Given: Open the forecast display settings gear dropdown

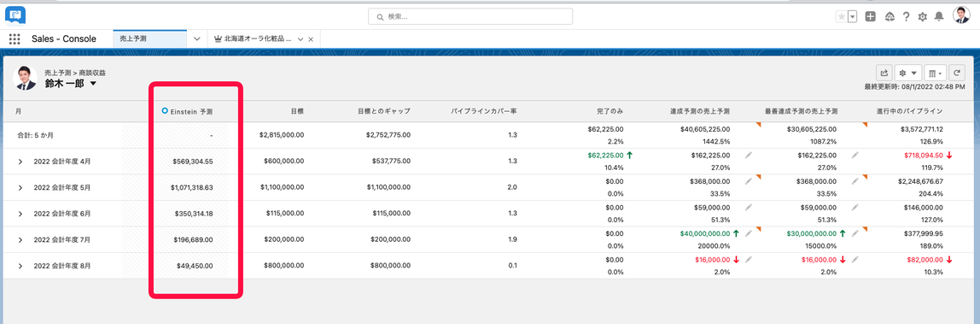Looking at the screenshot, I should point(907,72).
